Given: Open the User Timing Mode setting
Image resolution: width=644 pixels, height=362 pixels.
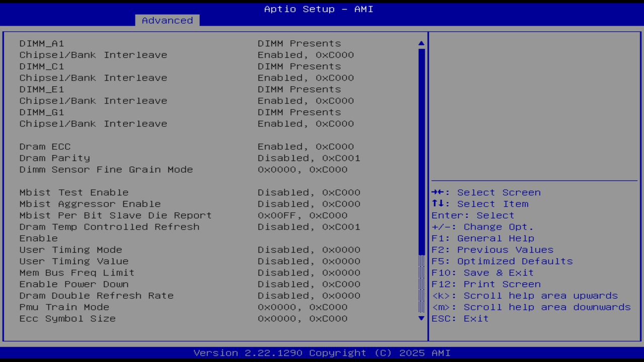Looking at the screenshot, I should [70, 249].
